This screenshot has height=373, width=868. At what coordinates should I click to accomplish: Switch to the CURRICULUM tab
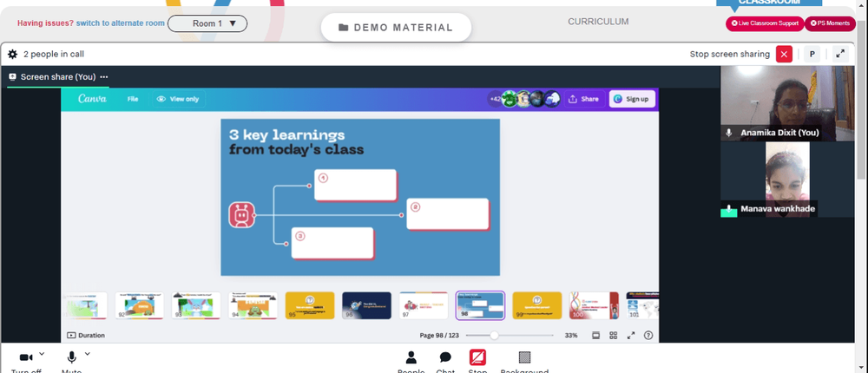coord(598,22)
